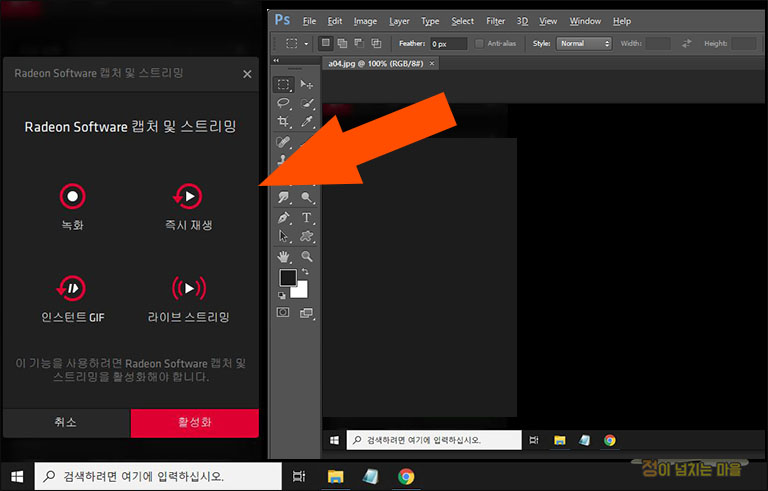Open the 3D menu
The height and width of the screenshot is (491, 768).
pyautogui.click(x=522, y=21)
